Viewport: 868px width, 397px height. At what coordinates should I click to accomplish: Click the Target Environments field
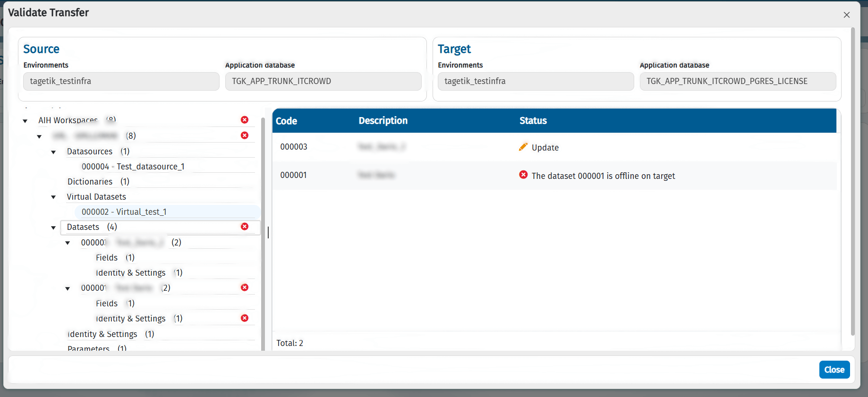536,81
